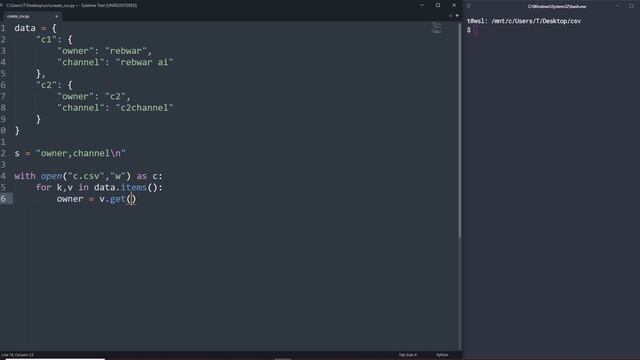Click the editor vertical scrollbar
Viewport: 640px width, 360px height.
[x=460, y=131]
